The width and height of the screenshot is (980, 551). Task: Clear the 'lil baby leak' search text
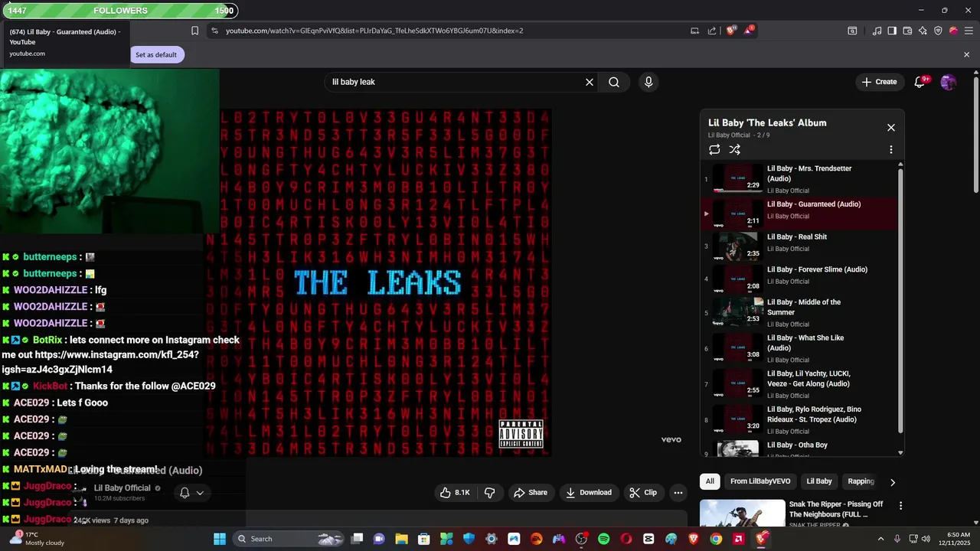(590, 82)
